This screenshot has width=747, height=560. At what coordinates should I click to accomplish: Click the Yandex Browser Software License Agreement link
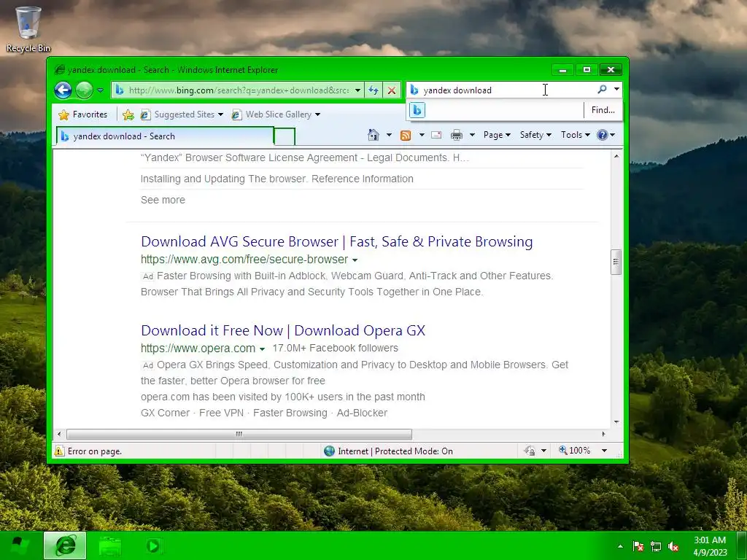click(x=304, y=157)
